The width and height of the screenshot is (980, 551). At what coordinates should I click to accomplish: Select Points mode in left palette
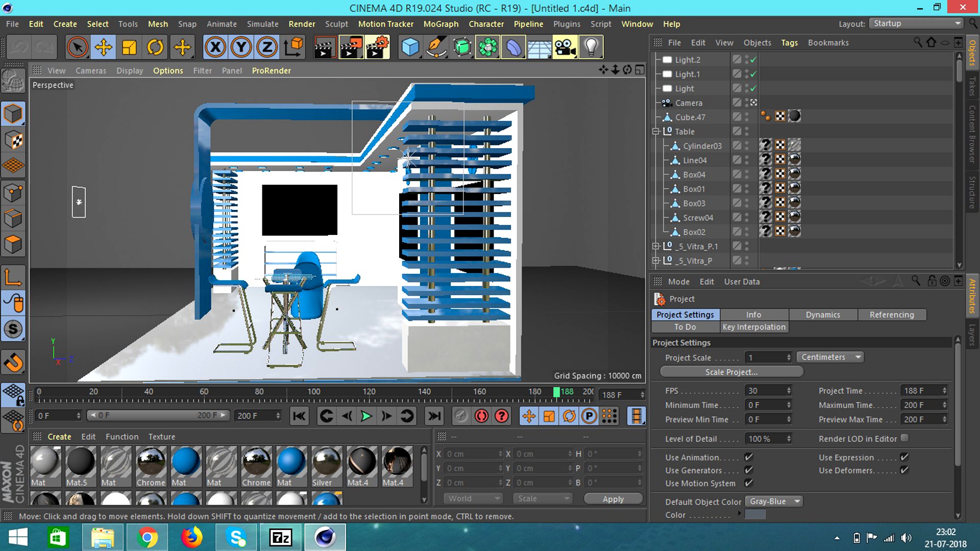13,194
